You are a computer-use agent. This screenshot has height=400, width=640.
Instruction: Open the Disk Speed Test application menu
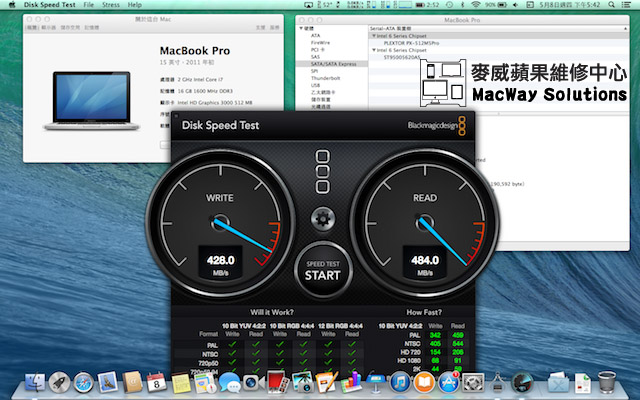(49, 5)
